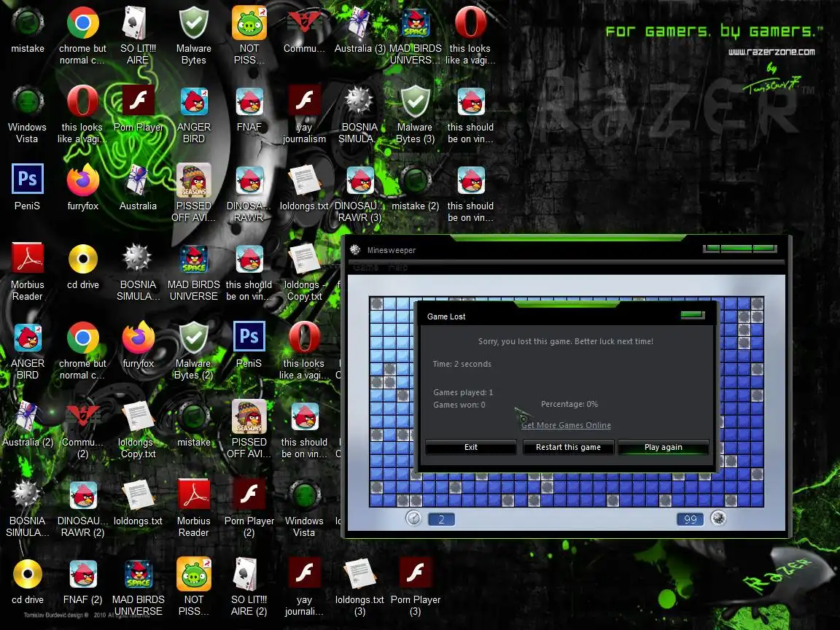Click the Minesweeper window title text
This screenshot has width=840, height=630.
pyautogui.click(x=391, y=250)
